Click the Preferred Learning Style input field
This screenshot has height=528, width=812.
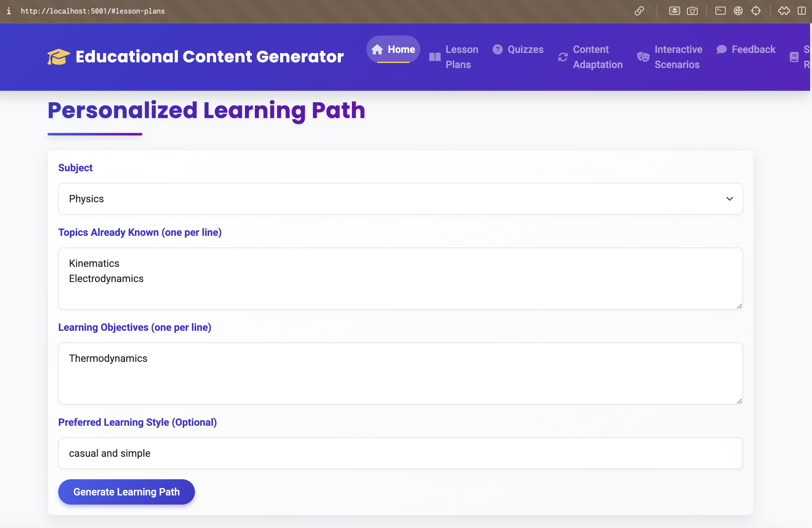tap(400, 453)
